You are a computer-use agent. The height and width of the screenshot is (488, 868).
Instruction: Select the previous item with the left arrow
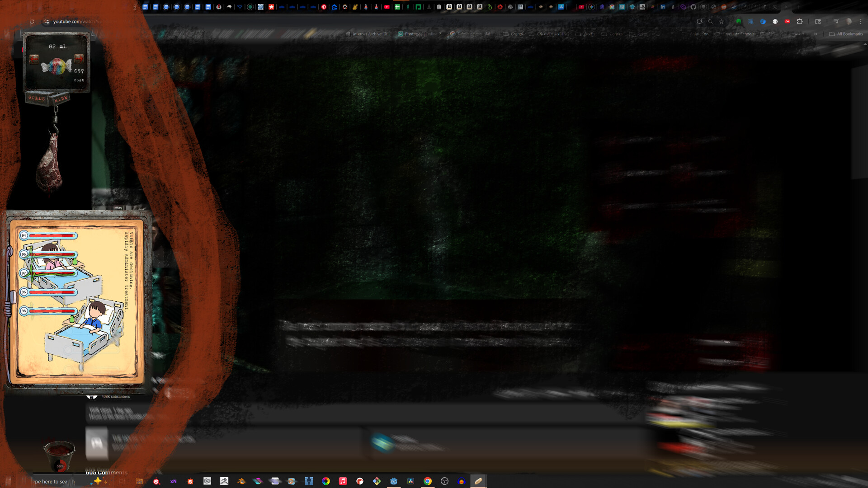[34, 60]
